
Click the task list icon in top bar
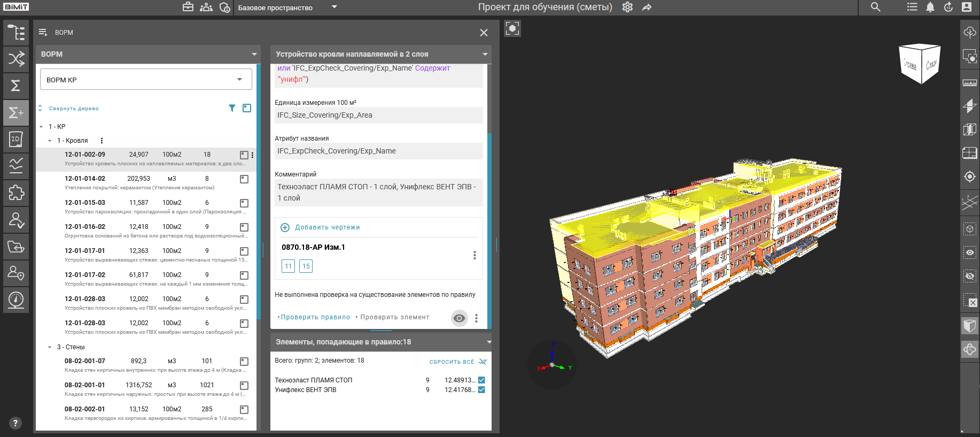pyautogui.click(x=912, y=7)
